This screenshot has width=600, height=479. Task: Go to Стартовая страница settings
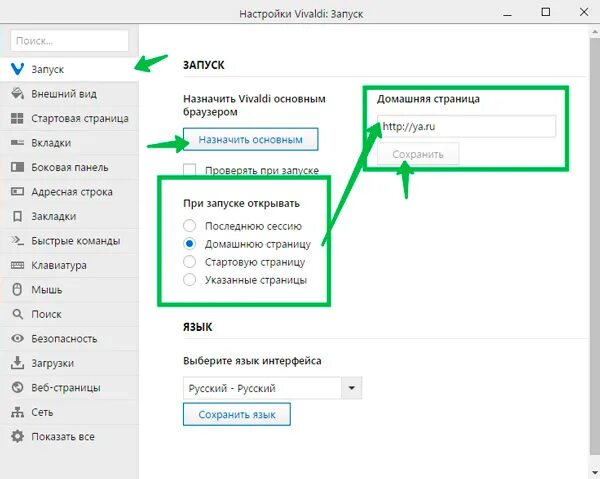pyautogui.click(x=69, y=118)
